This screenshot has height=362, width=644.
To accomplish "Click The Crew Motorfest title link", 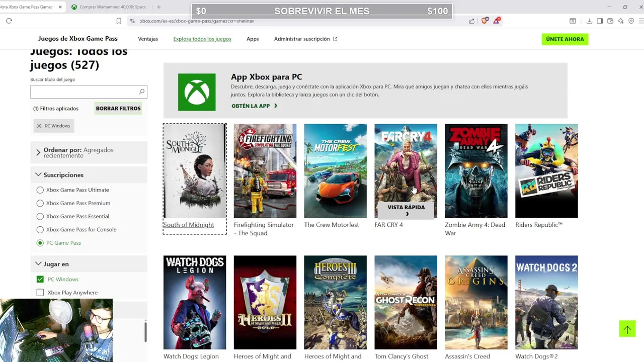I will click(x=332, y=225).
